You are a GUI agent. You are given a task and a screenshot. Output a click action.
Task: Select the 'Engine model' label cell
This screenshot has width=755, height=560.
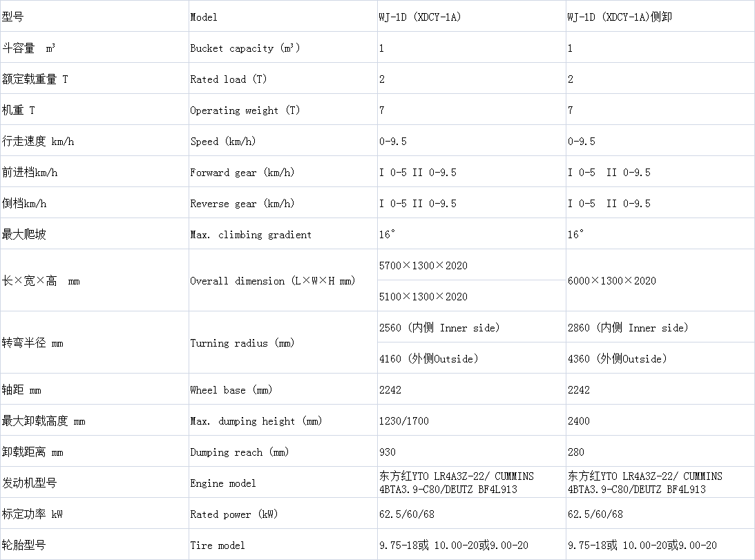tap(222, 483)
